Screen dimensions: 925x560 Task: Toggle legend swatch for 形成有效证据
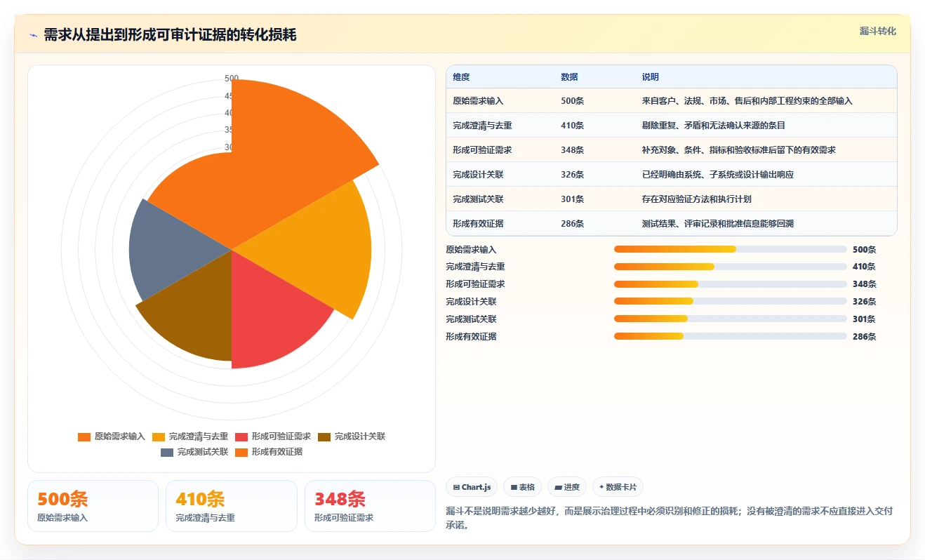[241, 452]
